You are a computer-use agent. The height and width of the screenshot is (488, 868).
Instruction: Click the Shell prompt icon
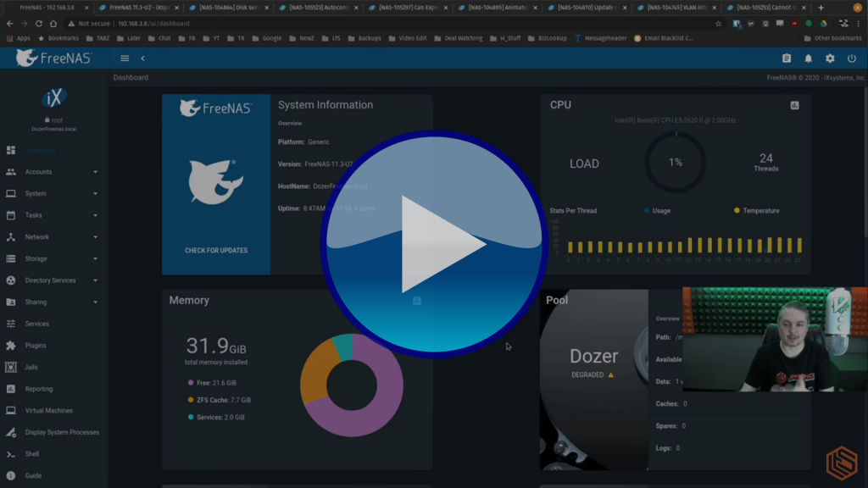click(11, 454)
